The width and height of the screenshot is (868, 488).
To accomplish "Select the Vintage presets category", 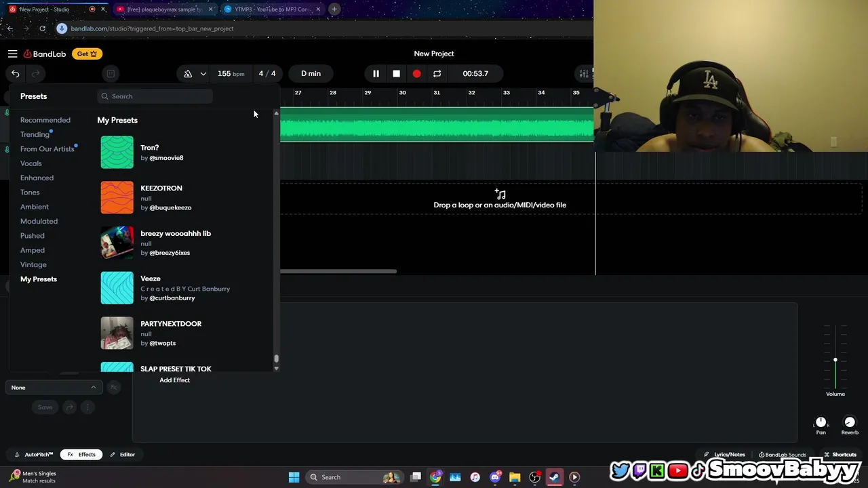I will tap(33, 264).
